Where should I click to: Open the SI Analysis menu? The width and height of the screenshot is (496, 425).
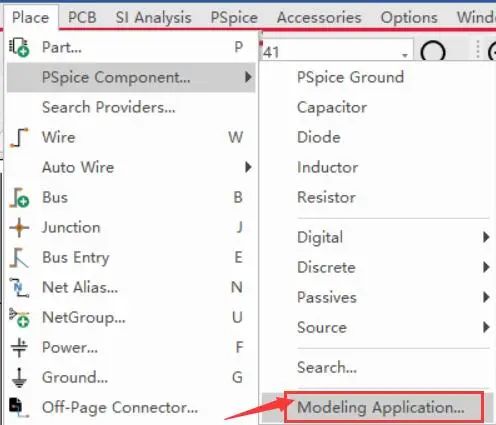pyautogui.click(x=153, y=17)
